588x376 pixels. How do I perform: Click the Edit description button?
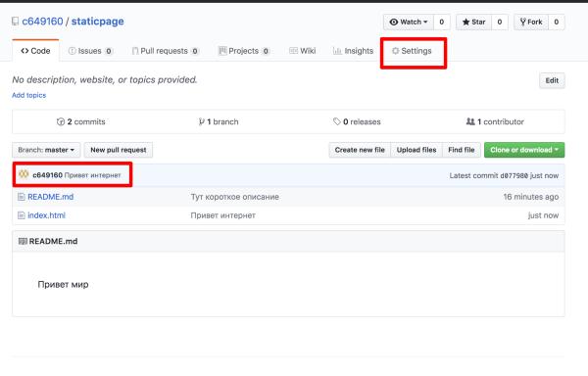click(552, 80)
